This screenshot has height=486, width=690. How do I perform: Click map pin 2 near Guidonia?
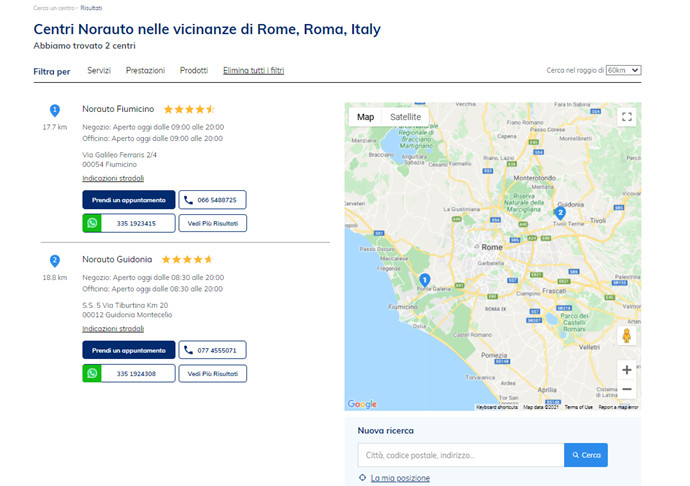pos(560,213)
